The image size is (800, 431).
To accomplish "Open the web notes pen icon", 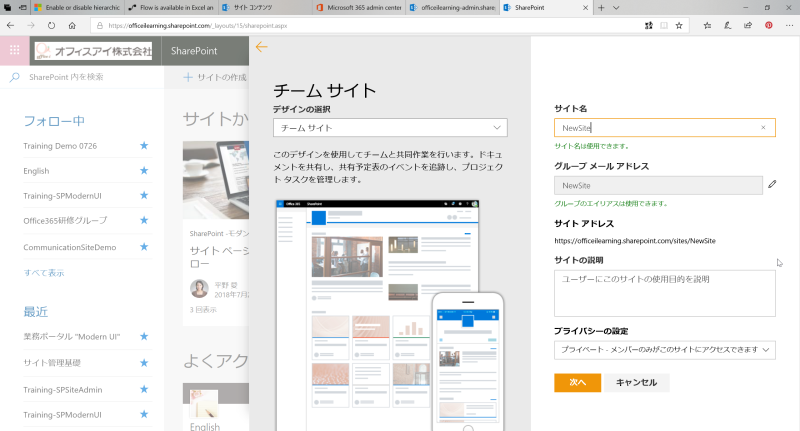I will tap(728, 26).
